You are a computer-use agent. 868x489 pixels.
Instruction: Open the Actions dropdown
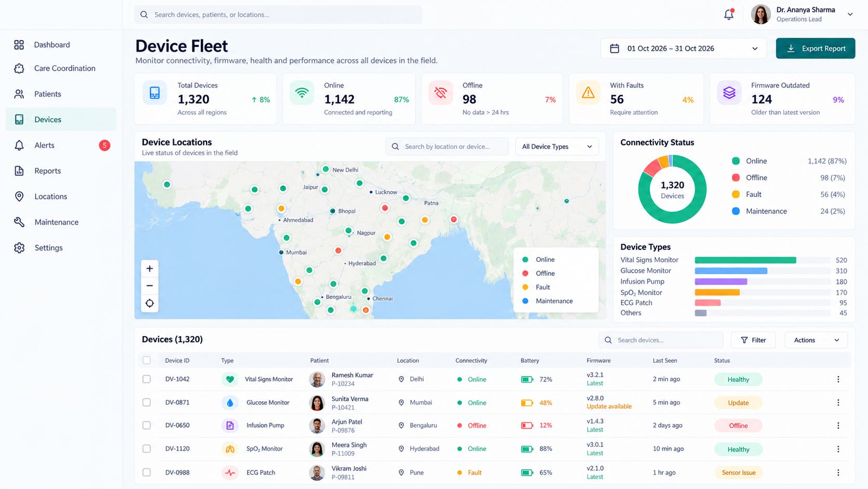(816, 340)
